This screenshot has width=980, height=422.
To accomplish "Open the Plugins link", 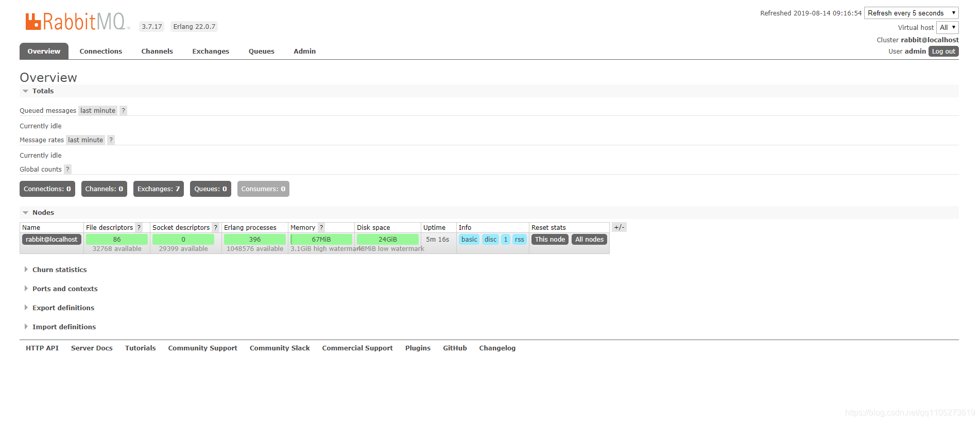I will (418, 348).
